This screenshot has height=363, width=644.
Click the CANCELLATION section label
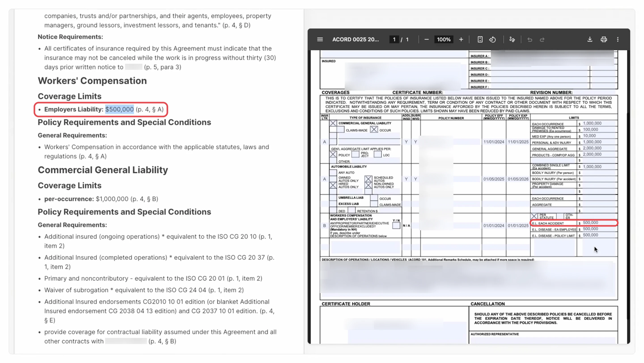pyautogui.click(x=487, y=304)
